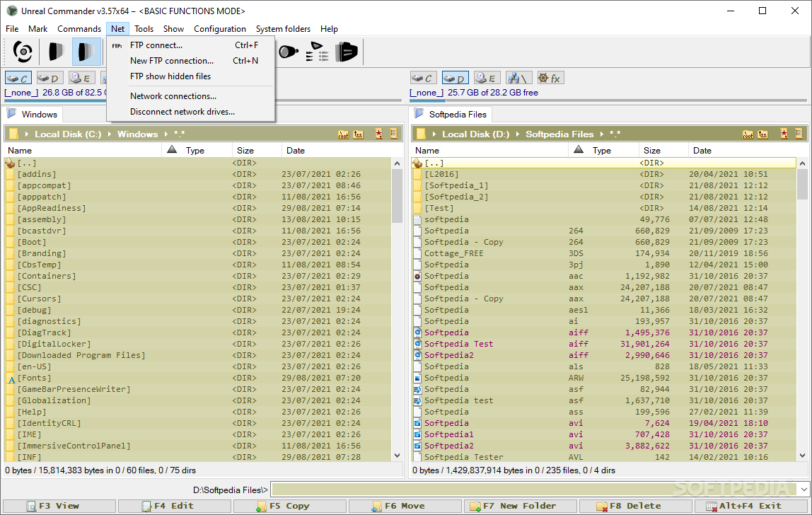This screenshot has width=812, height=515.
Task: Choose New FTP connection... entry
Action: point(190,61)
